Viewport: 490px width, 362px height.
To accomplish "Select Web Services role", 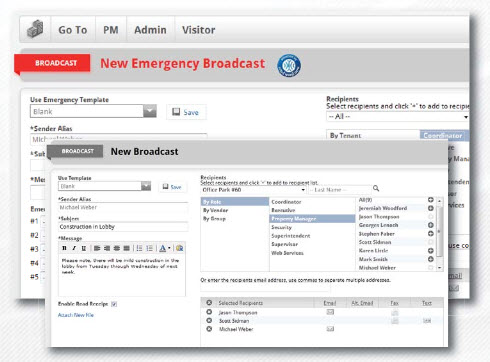I will [x=312, y=253].
